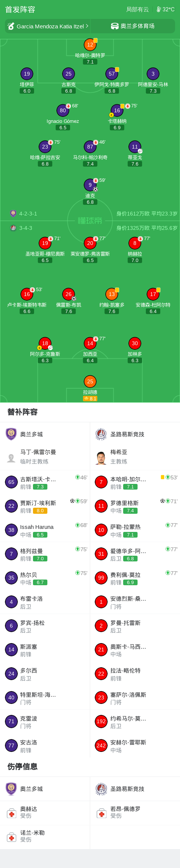The width and height of the screenshot is (180, 868).
Task: Tap the injury icon beside 若昂-佩德罗
Action: tap(102, 813)
